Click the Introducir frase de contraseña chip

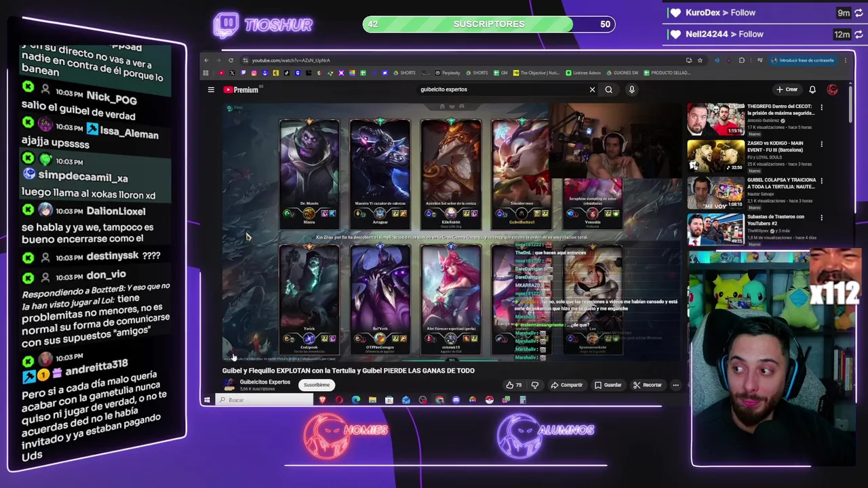(803, 60)
